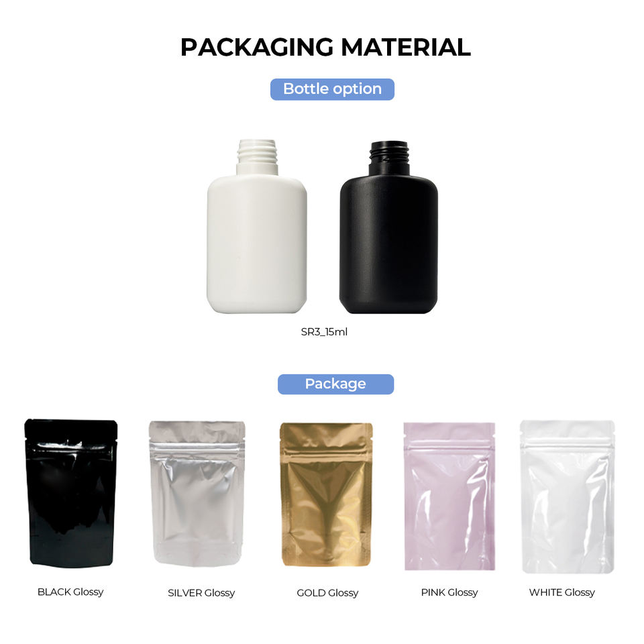Viewport: 644px width, 644px height.
Task: Click the GOLD Glossy caption
Action: pyautogui.click(x=327, y=592)
